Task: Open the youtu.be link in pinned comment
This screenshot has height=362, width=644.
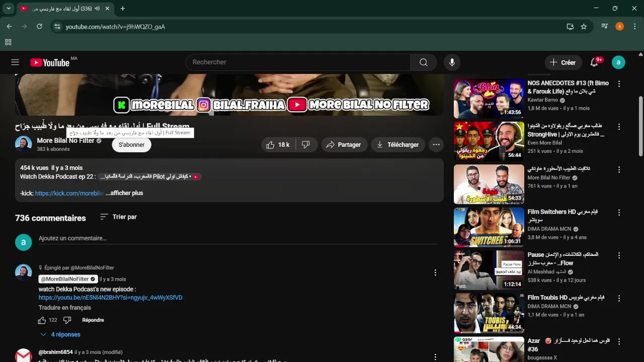Action: (x=111, y=298)
